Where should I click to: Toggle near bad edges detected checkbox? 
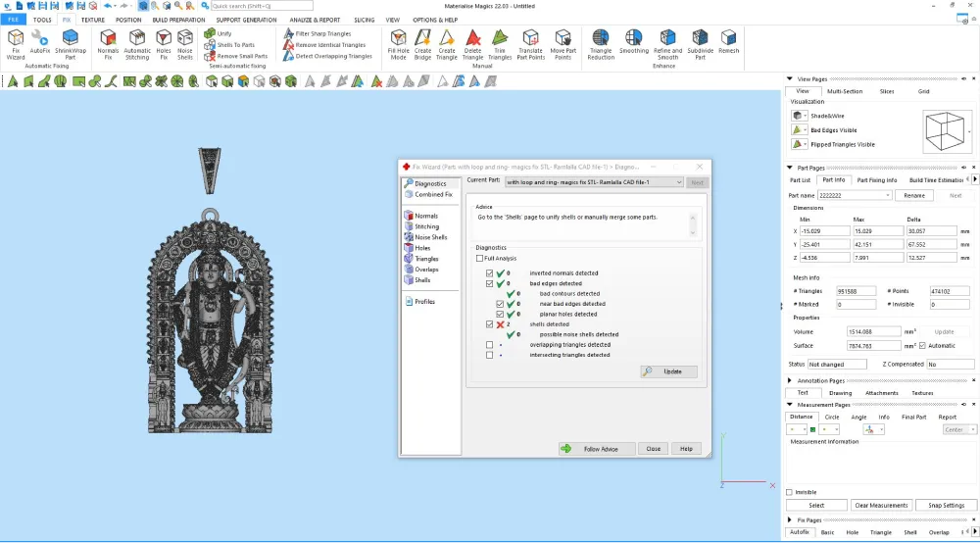[500, 304]
